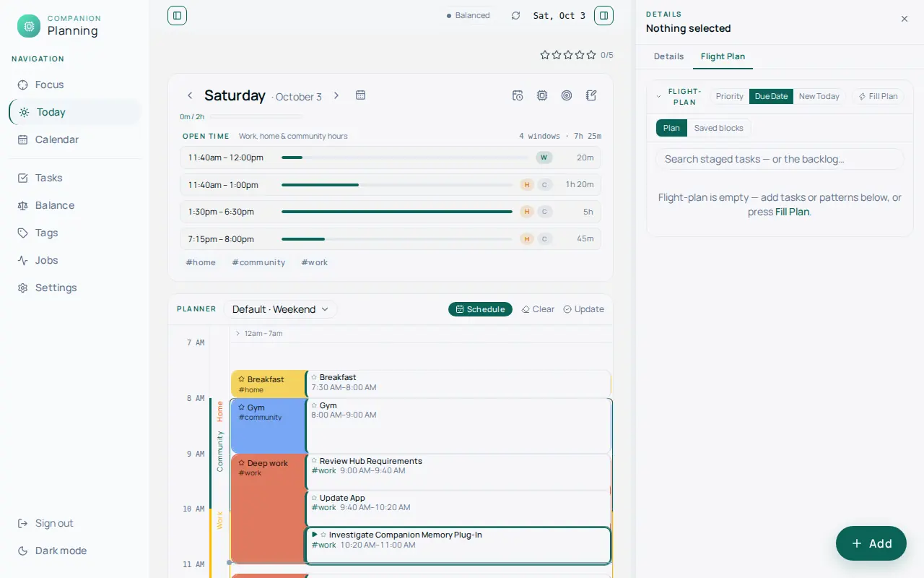The width and height of the screenshot is (924, 578).
Task: Click the Search staged tasks field
Action: point(780,159)
